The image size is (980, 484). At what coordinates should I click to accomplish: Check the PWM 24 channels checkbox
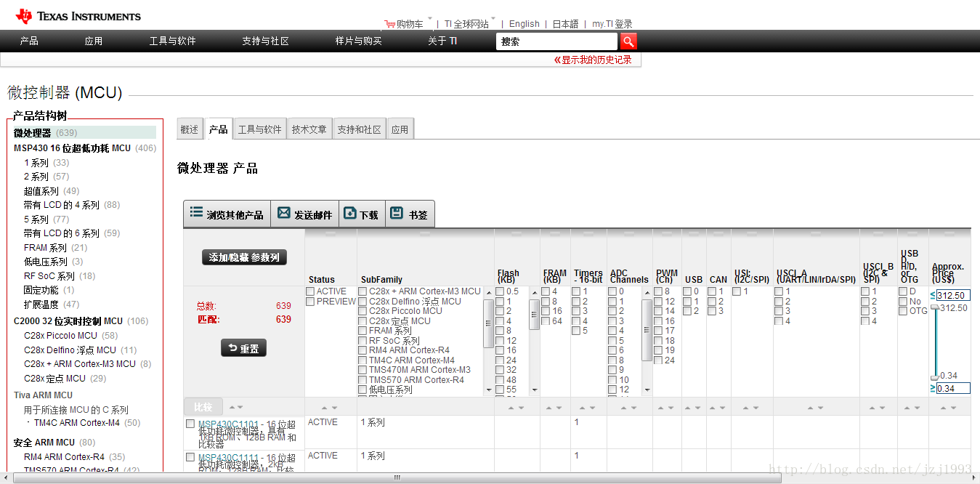coord(657,360)
